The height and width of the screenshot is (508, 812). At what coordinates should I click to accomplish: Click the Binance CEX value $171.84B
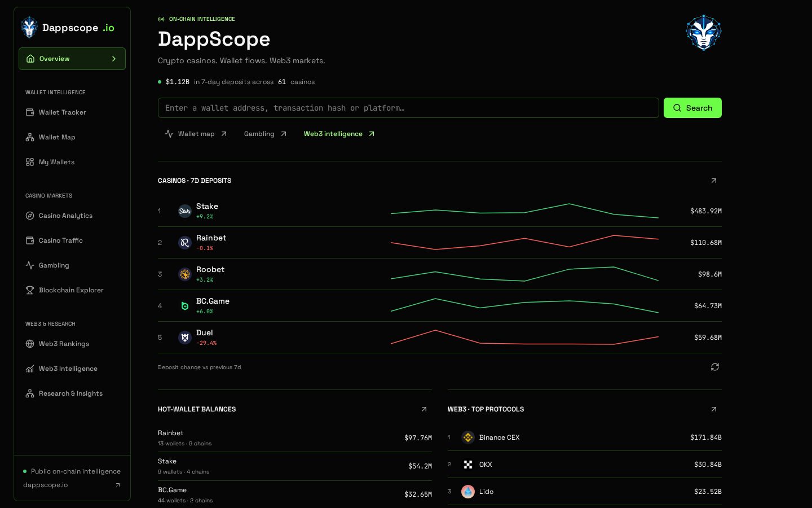point(706,437)
